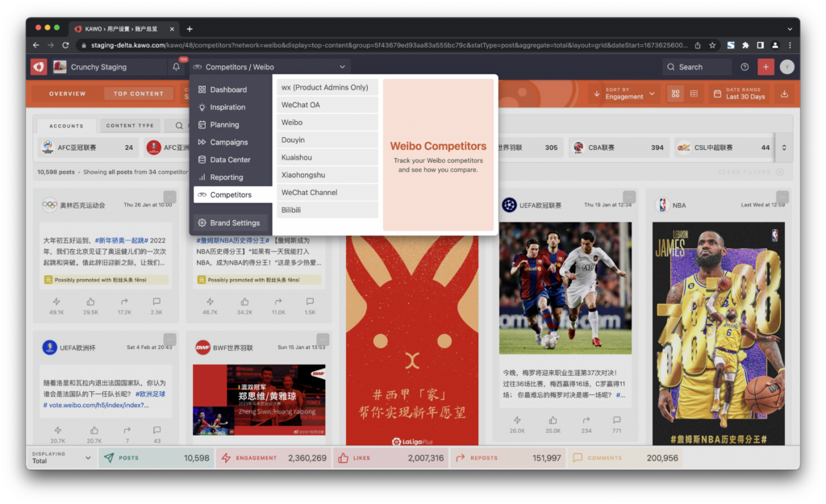
Task: Click the accounts search magnifier icon
Action: (179, 125)
